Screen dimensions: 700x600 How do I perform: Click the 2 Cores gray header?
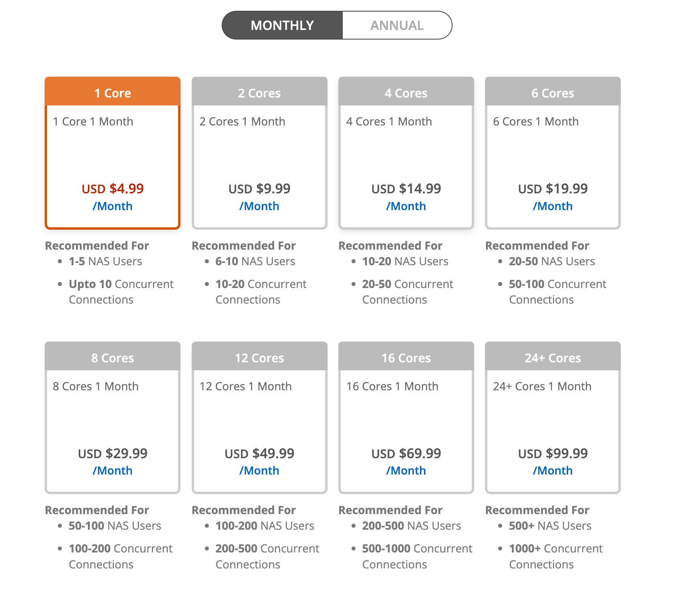(x=259, y=91)
